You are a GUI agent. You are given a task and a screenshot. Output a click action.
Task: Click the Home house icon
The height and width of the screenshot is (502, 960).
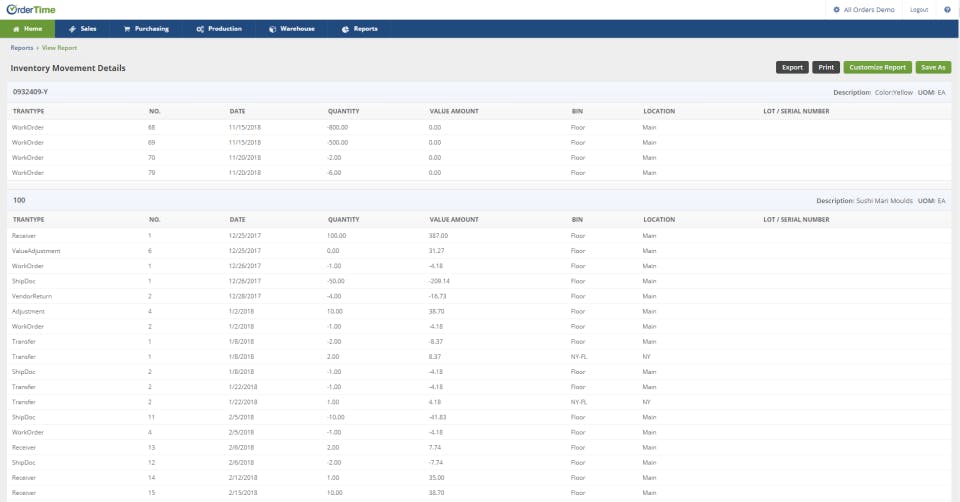point(15,29)
